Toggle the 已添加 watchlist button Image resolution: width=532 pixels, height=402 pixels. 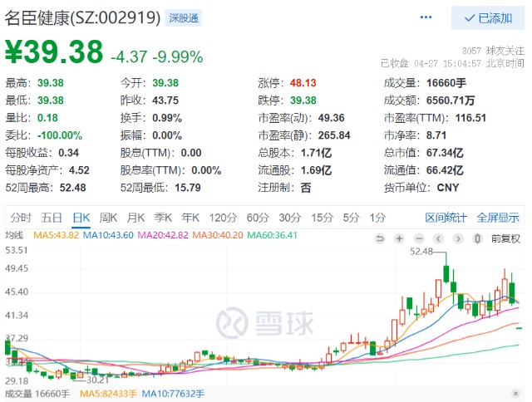[x=487, y=17]
